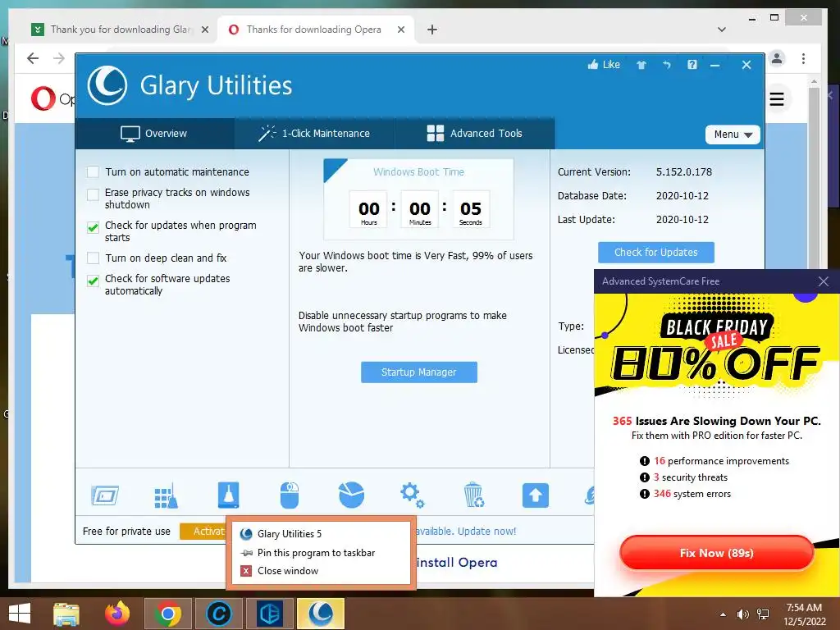Click the Windows Boot Time timer panel
Image resolution: width=840 pixels, height=630 pixels.
pos(418,199)
